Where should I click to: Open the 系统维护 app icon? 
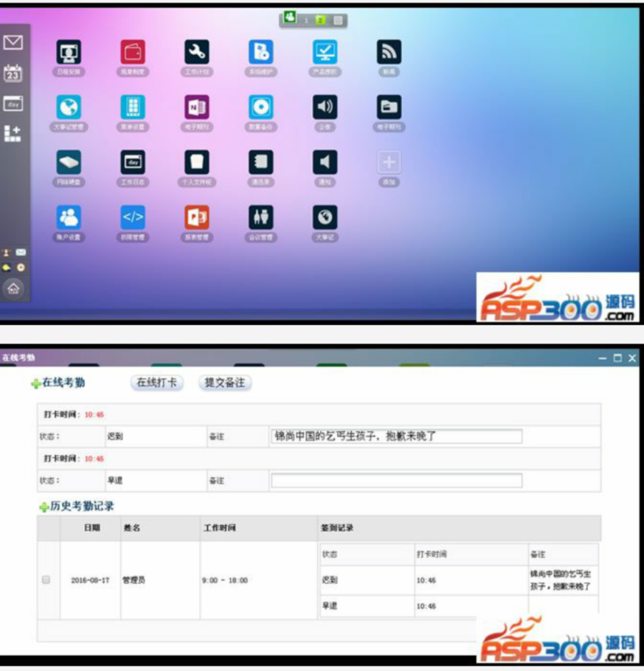tap(260, 52)
